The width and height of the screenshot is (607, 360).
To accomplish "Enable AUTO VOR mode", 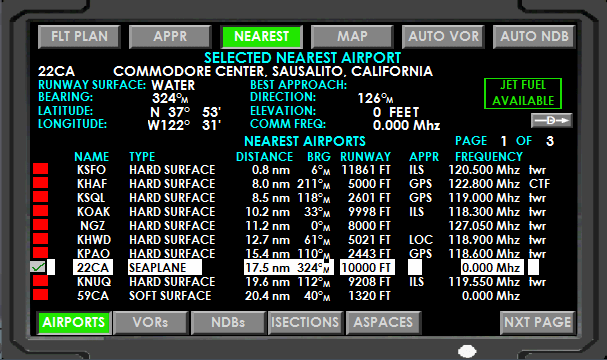I will coord(443,36).
